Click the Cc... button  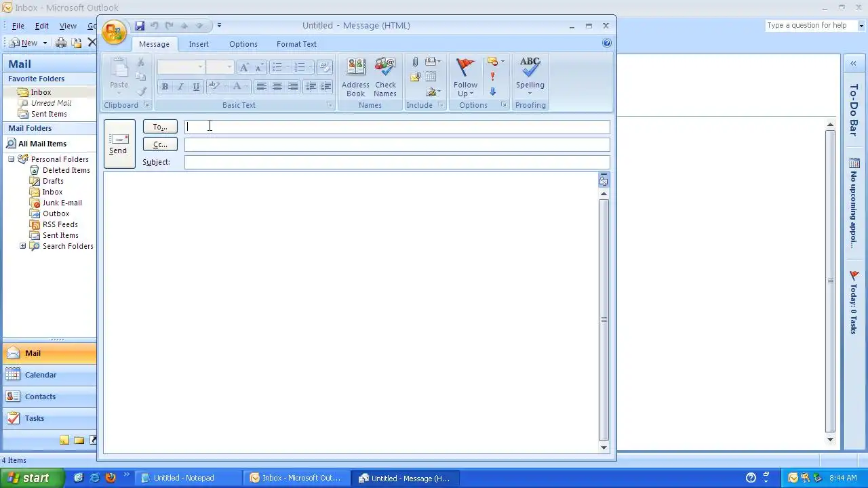coord(160,144)
